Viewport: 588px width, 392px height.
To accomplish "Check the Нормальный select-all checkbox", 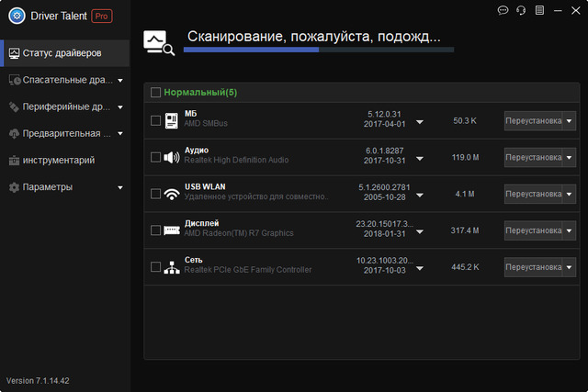I will [x=155, y=93].
